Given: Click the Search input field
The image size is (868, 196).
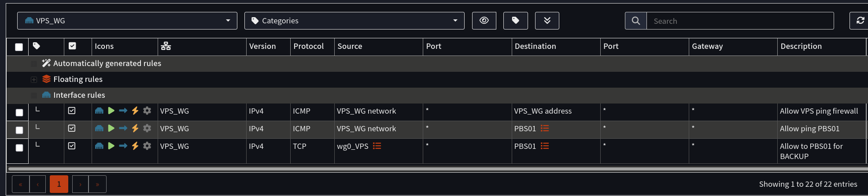Looking at the screenshot, I should pyautogui.click(x=740, y=21).
